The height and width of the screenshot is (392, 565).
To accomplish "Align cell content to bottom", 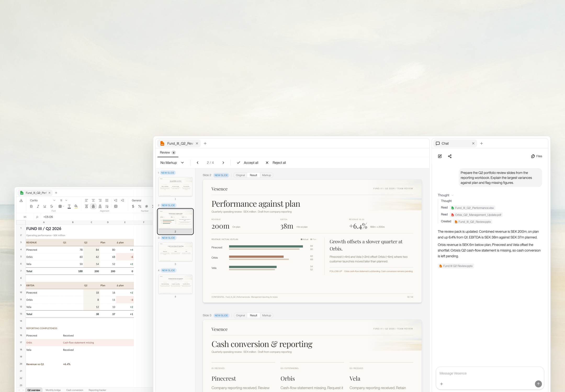I will pos(100,206).
